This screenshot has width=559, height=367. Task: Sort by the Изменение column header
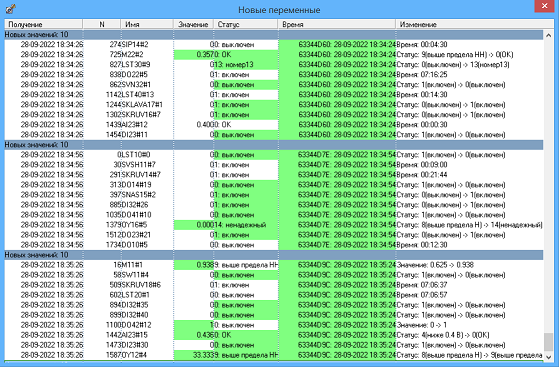click(475, 24)
